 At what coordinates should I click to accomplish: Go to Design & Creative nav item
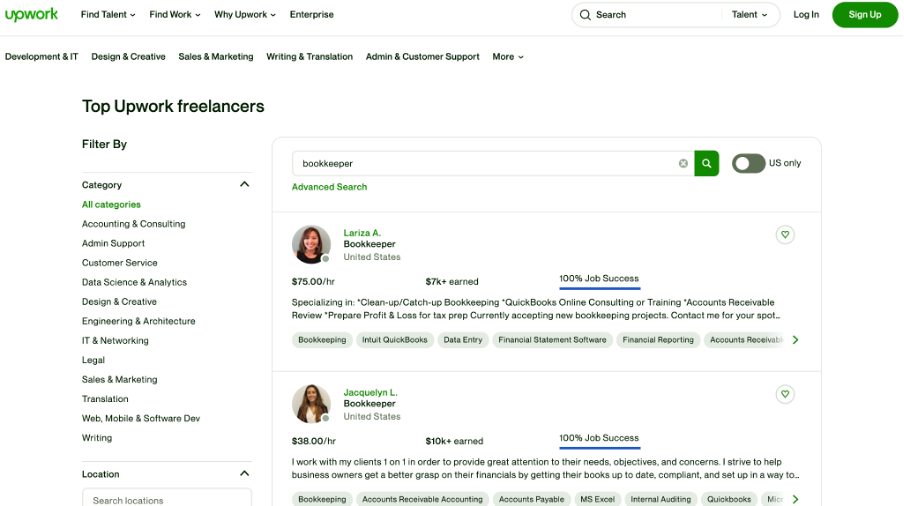coord(128,56)
